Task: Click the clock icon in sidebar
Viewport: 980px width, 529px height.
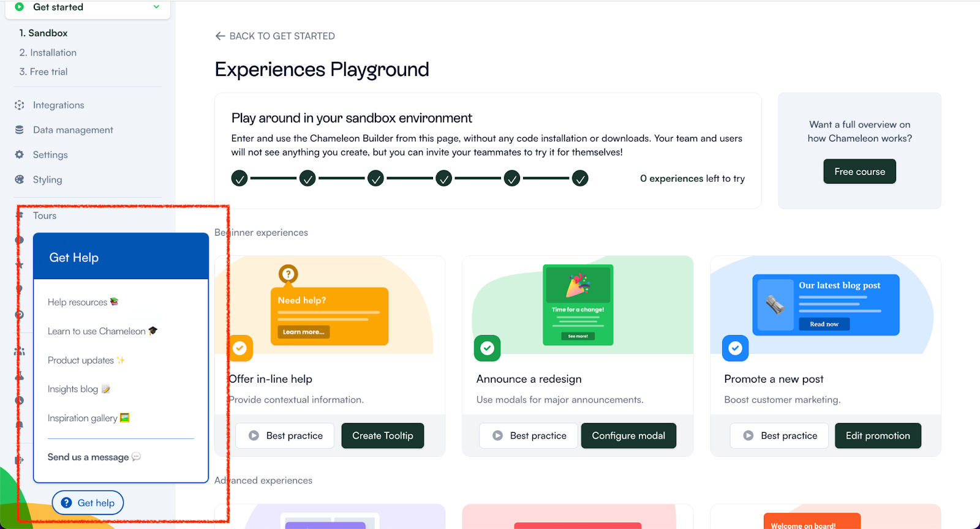Action: click(20, 400)
